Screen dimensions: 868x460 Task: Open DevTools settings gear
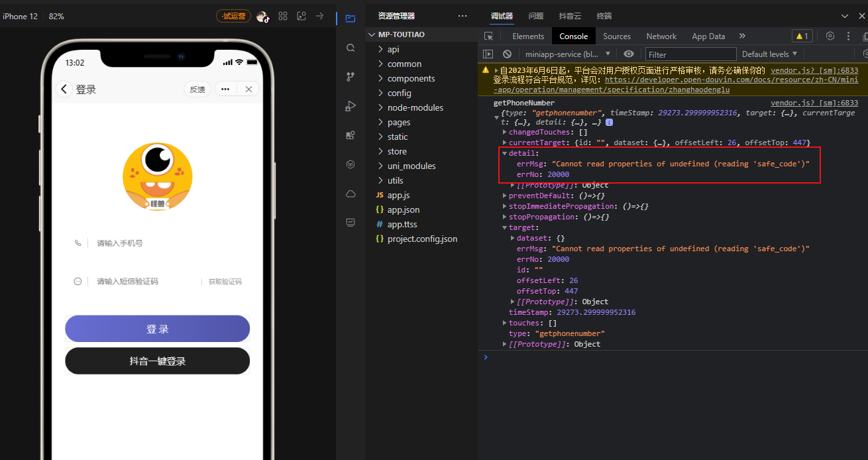pos(830,36)
